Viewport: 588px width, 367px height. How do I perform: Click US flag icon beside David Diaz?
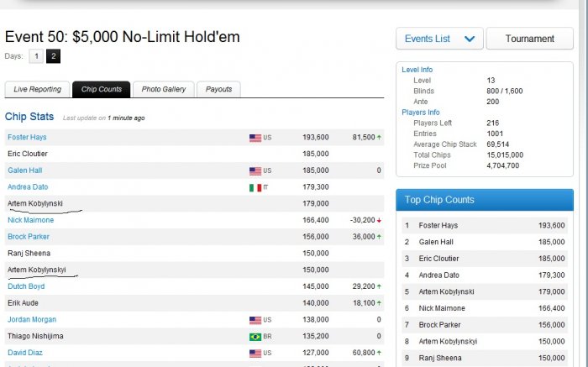click(255, 353)
